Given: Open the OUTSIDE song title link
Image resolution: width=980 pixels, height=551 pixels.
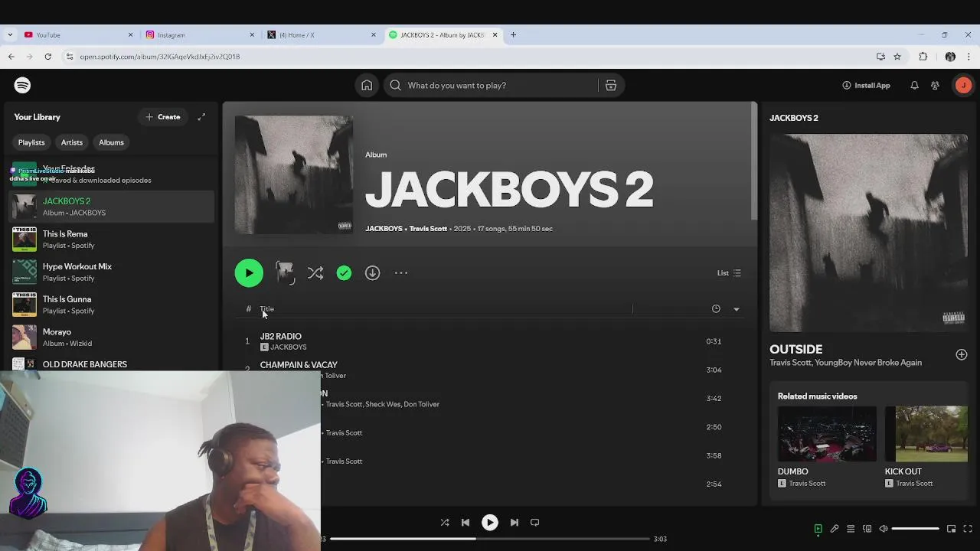Looking at the screenshot, I should coord(795,349).
